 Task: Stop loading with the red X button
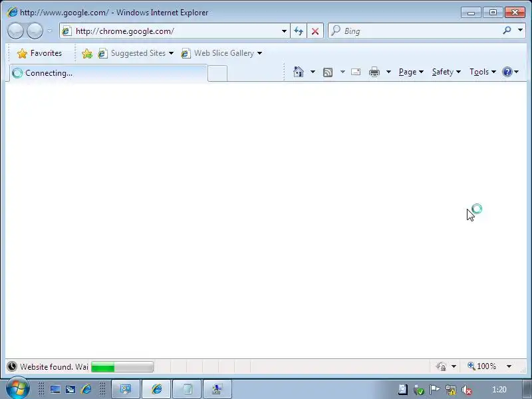(x=315, y=31)
